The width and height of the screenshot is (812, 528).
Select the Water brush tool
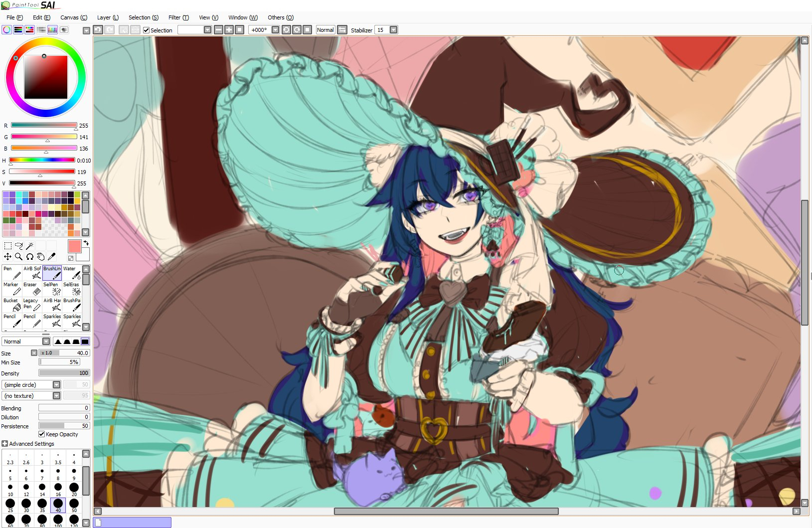point(71,273)
